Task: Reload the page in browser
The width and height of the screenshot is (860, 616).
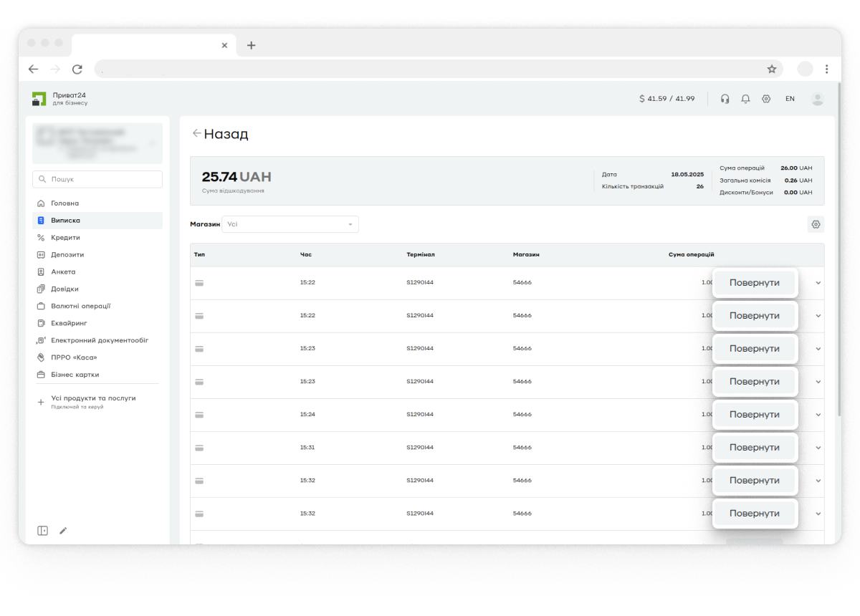Action: point(77,69)
